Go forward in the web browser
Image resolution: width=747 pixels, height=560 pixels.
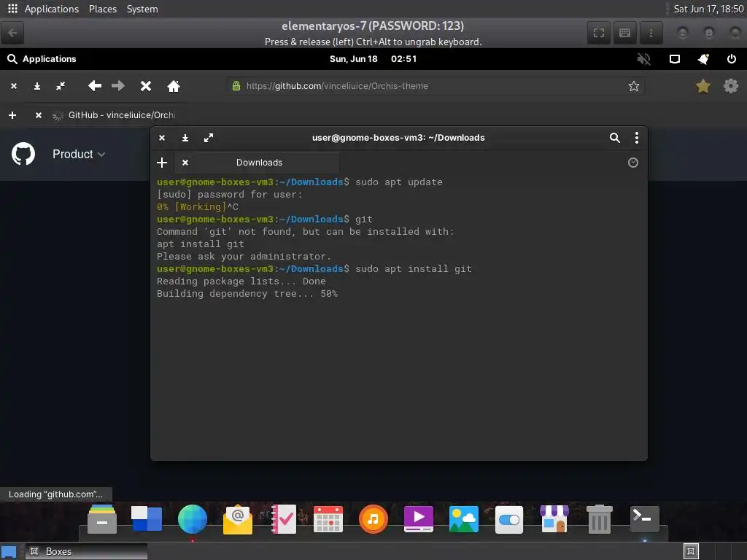coord(117,86)
